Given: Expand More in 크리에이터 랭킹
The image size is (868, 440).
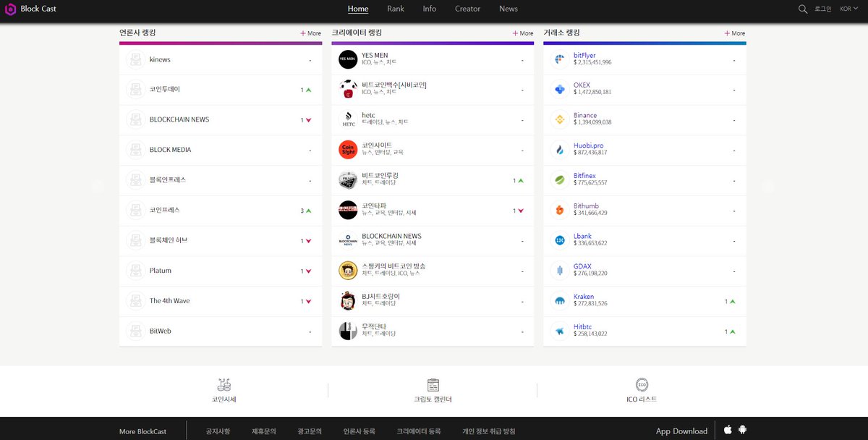Looking at the screenshot, I should click(522, 33).
